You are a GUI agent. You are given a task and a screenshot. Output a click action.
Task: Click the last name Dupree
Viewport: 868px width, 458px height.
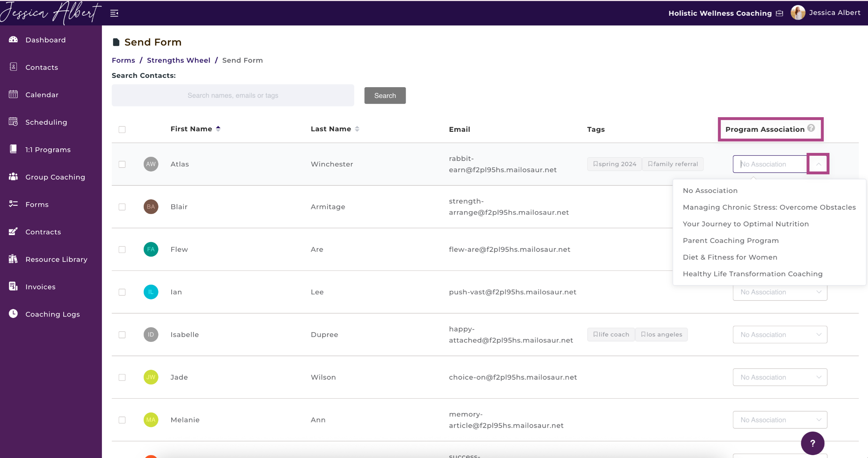(324, 334)
